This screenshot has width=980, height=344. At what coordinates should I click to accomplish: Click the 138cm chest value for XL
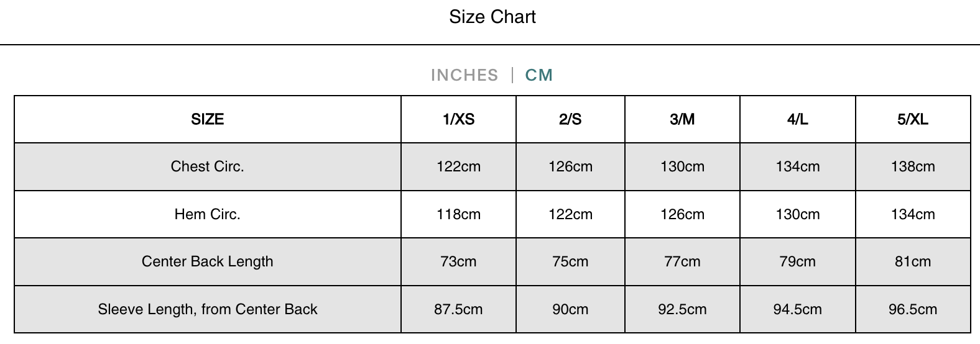pos(912,166)
